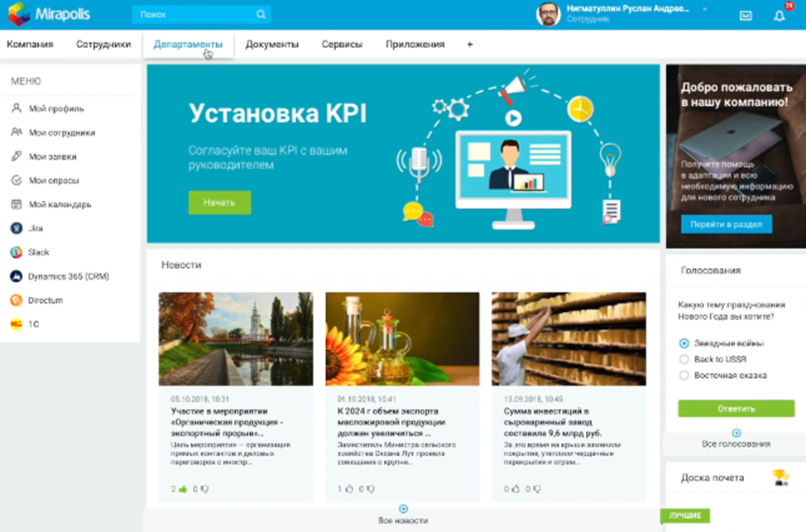Dislike the oil export news item
Image resolution: width=806 pixels, height=532 pixels.
pyautogui.click(x=371, y=489)
